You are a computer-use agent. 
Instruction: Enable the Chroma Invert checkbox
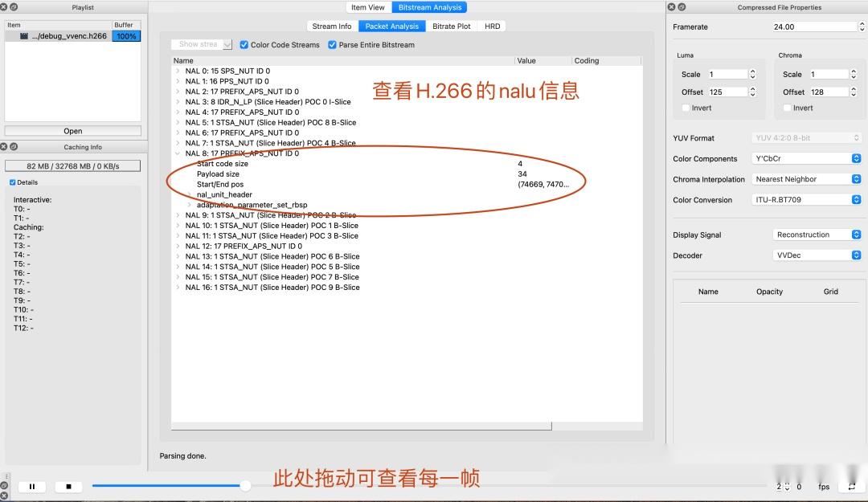tap(788, 108)
